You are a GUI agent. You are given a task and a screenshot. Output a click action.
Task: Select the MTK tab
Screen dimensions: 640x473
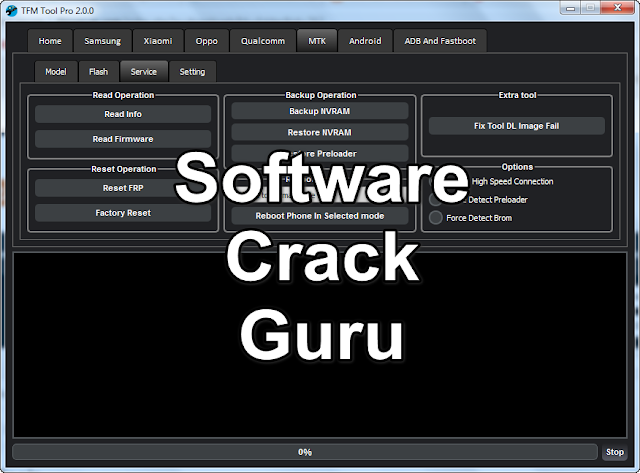pyautogui.click(x=317, y=41)
